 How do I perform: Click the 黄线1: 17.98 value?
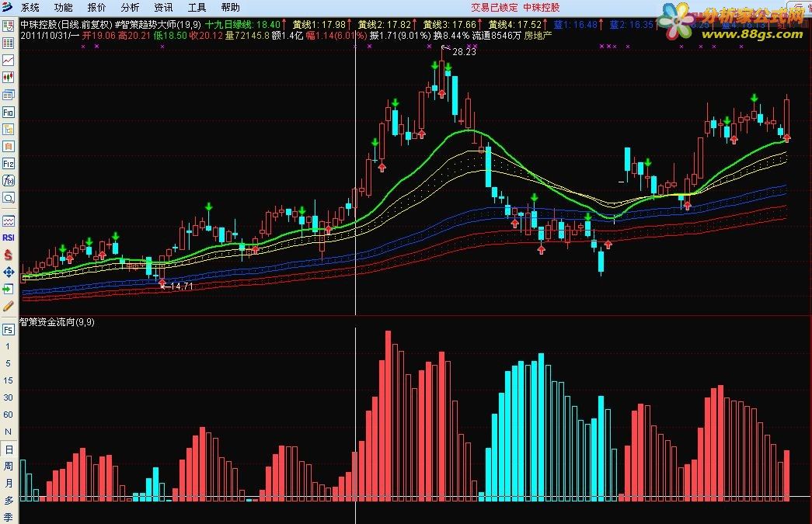pos(319,24)
